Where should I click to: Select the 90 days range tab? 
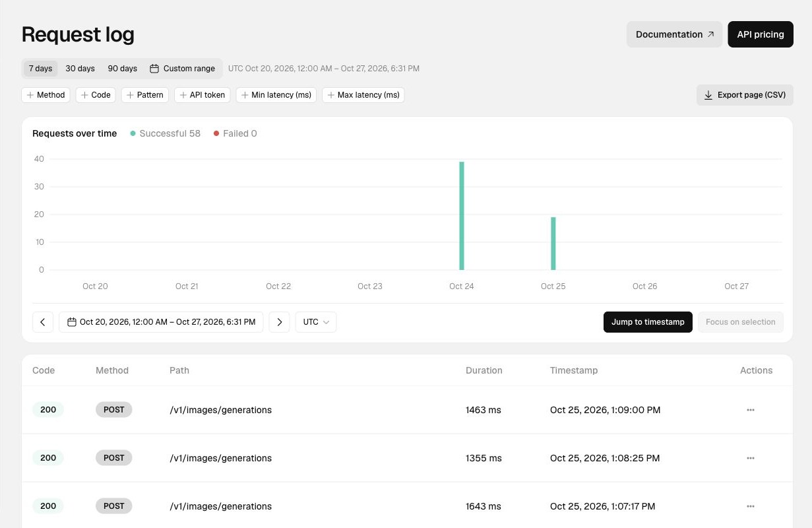(x=123, y=69)
